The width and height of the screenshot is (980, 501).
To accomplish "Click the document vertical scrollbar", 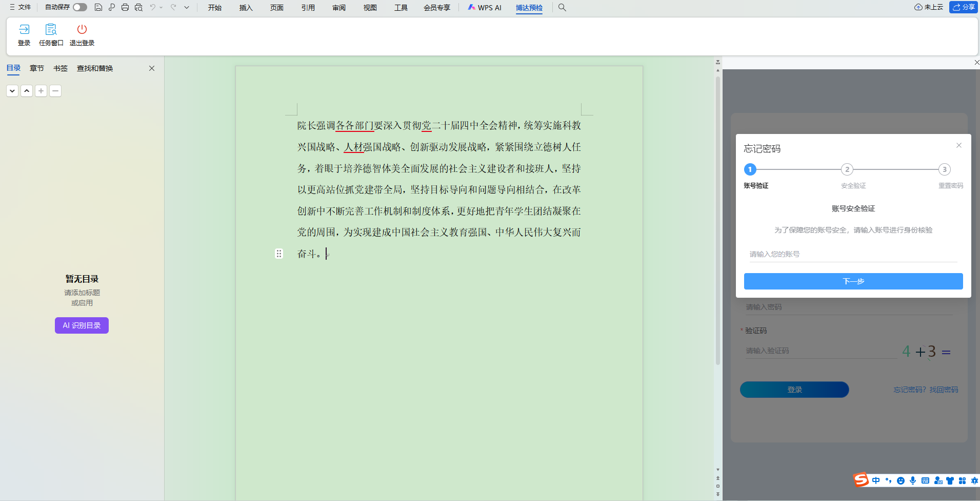I will (718, 221).
